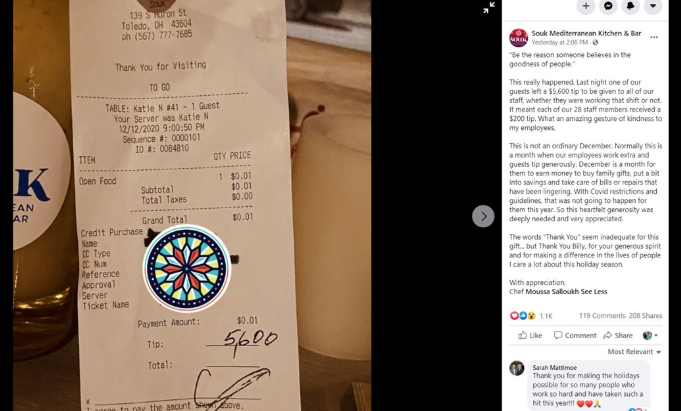Click Souk page profile picture
The height and width of the screenshot is (411, 681).
click(518, 38)
